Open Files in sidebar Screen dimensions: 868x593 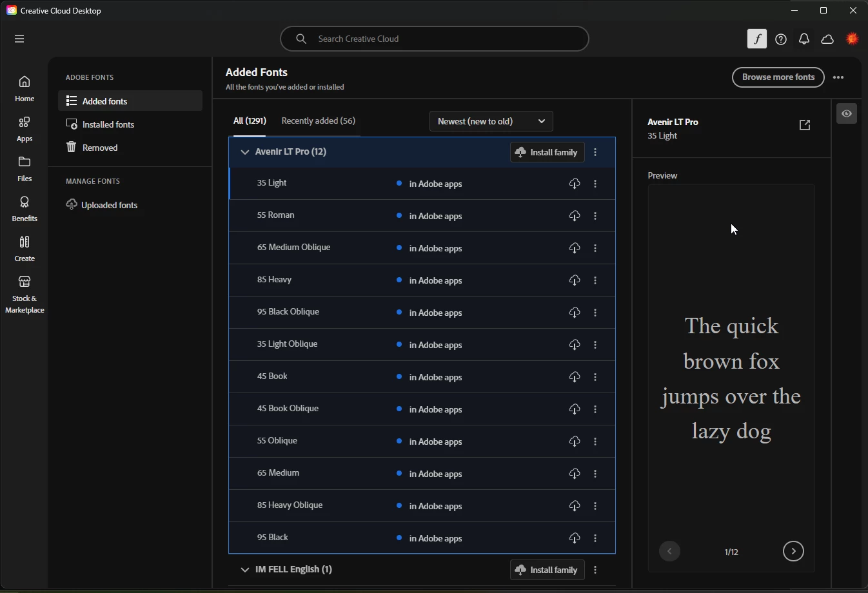coord(25,169)
